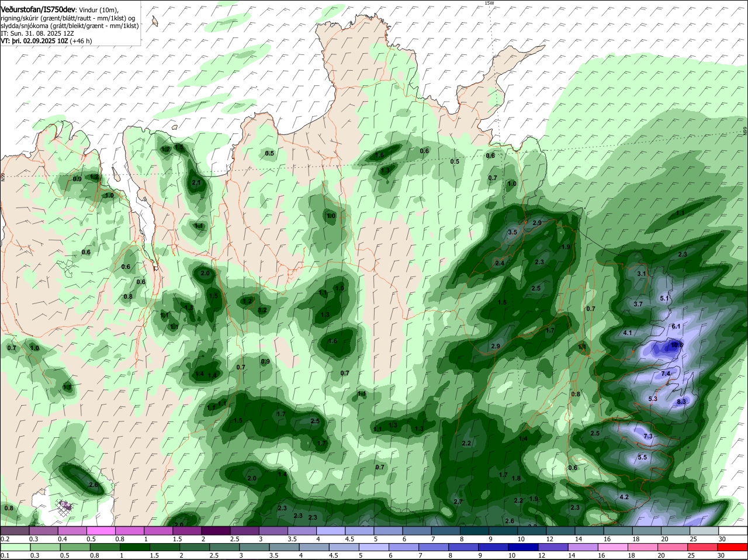This screenshot has width=748, height=560.
Task: Click the 8.3 precipitation value on map
Action: click(x=681, y=402)
